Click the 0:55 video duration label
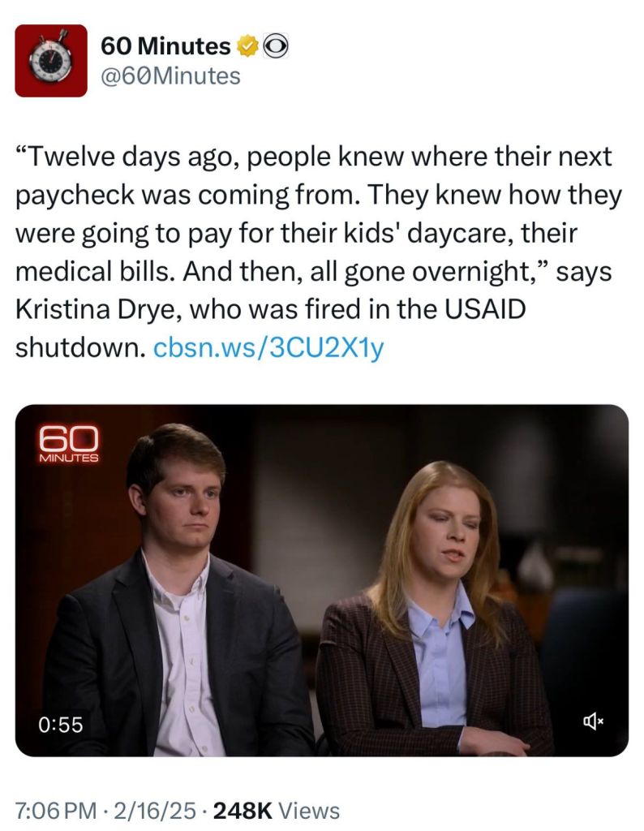Image resolution: width=644 pixels, height=831 pixels. point(60,725)
